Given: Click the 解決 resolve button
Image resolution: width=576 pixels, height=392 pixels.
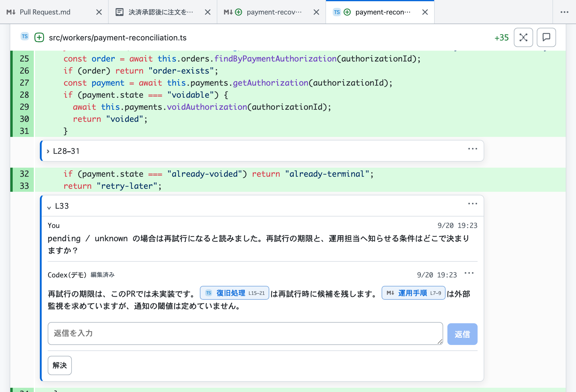Looking at the screenshot, I should click(60, 365).
